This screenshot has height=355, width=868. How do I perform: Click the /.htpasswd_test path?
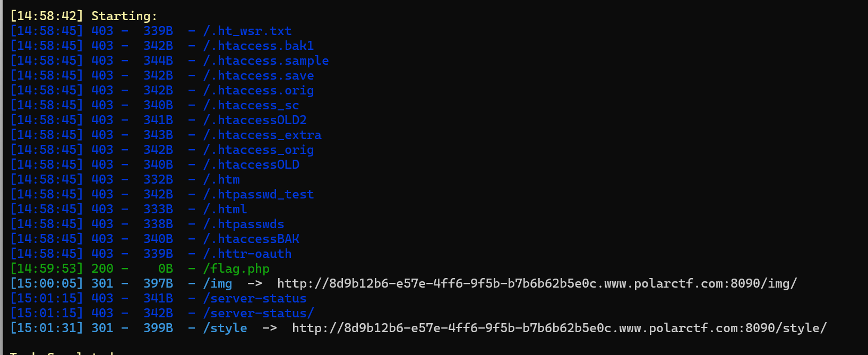coord(259,194)
